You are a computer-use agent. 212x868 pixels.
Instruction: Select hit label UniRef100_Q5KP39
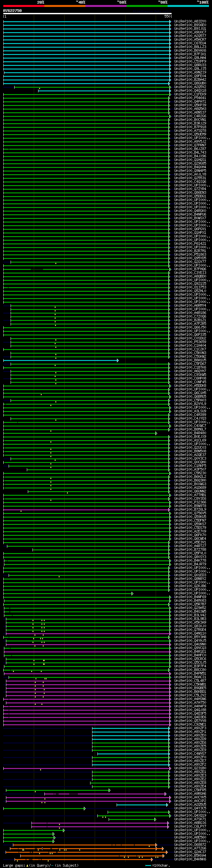coord(190,105)
